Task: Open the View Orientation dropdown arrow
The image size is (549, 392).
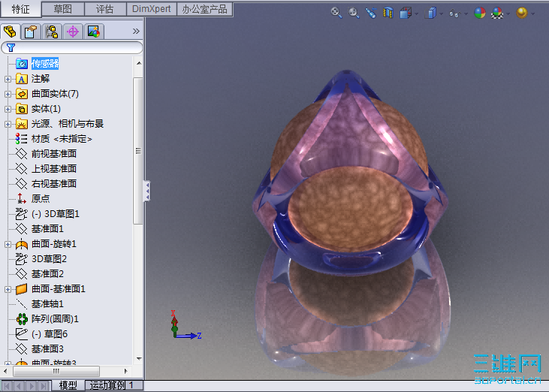Action: point(416,14)
